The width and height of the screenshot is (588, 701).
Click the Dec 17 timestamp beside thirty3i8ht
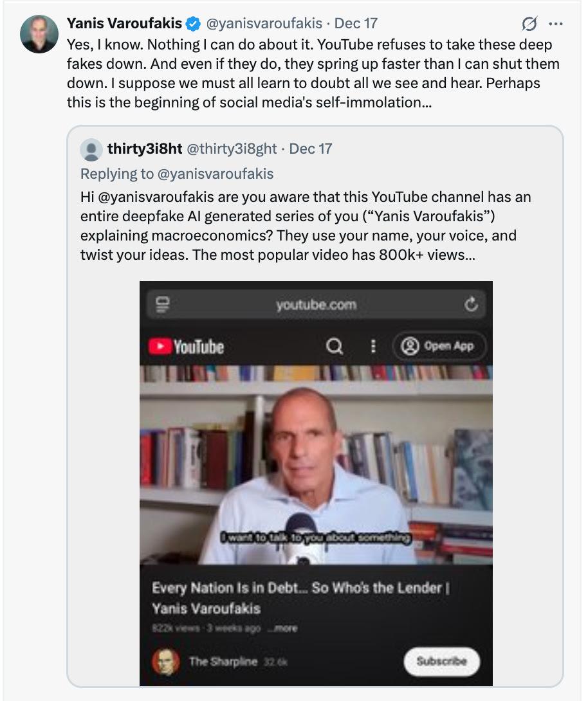coord(311,149)
